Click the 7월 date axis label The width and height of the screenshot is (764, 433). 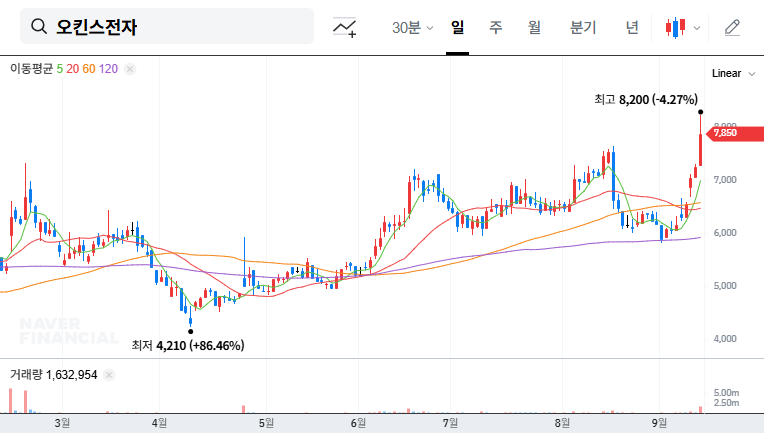[x=450, y=423]
